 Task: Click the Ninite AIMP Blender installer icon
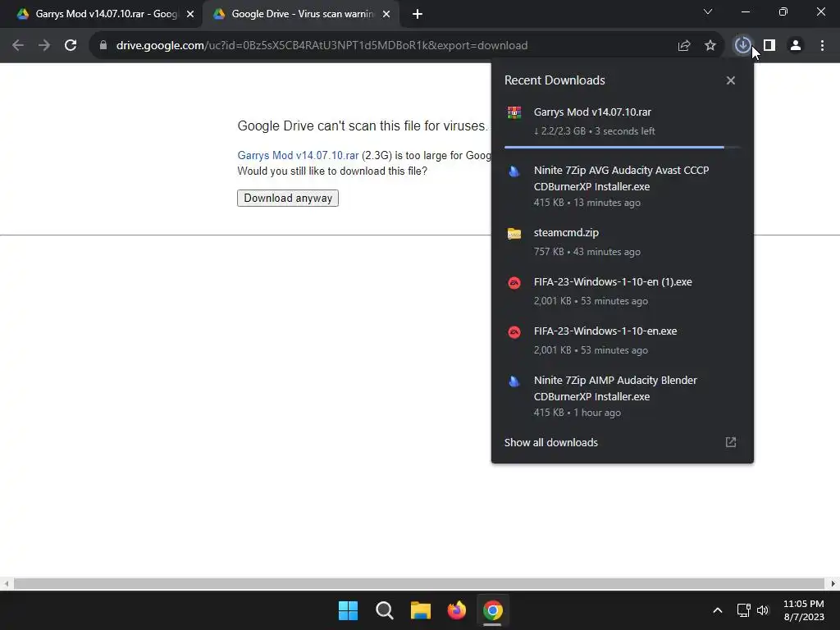pyautogui.click(x=514, y=381)
